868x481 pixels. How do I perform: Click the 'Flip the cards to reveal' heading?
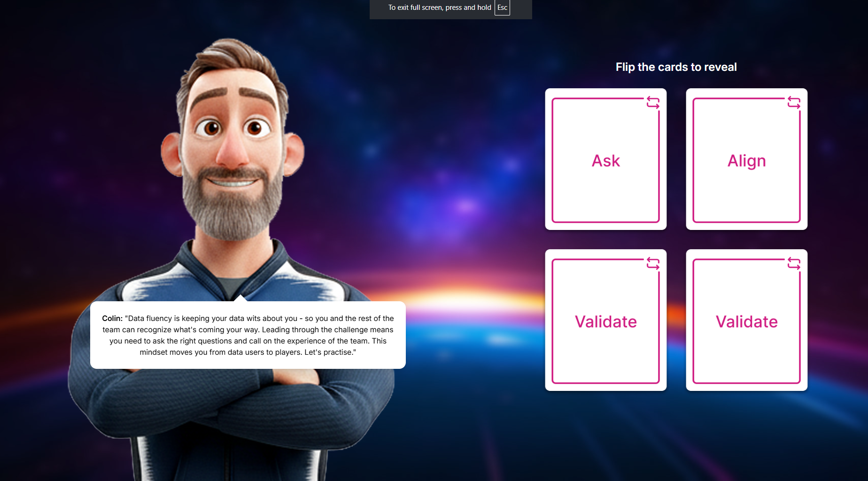tap(676, 67)
